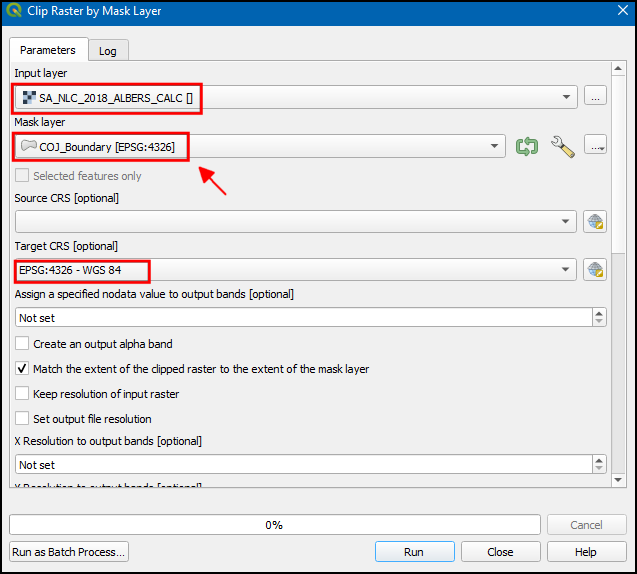Tick Set output file resolution checkbox
This screenshot has height=574, width=637.
click(x=23, y=419)
